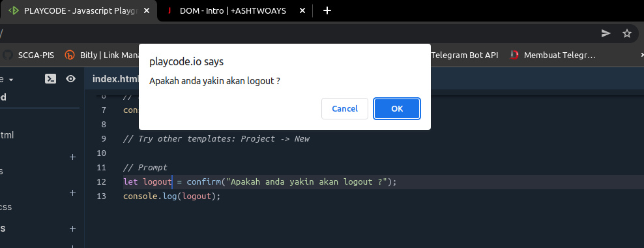644x248 pixels.
Task: Open the Bitly Link Management bookmark
Action: [x=103, y=55]
